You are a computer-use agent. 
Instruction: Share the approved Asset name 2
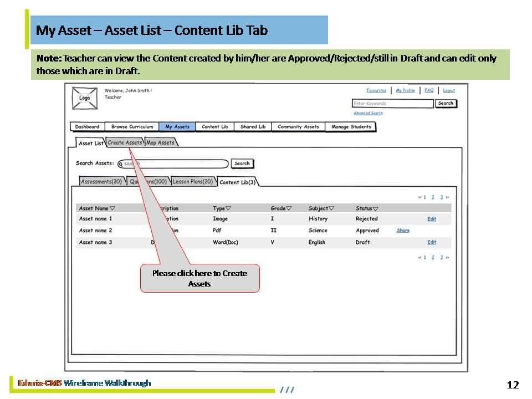coord(403,231)
